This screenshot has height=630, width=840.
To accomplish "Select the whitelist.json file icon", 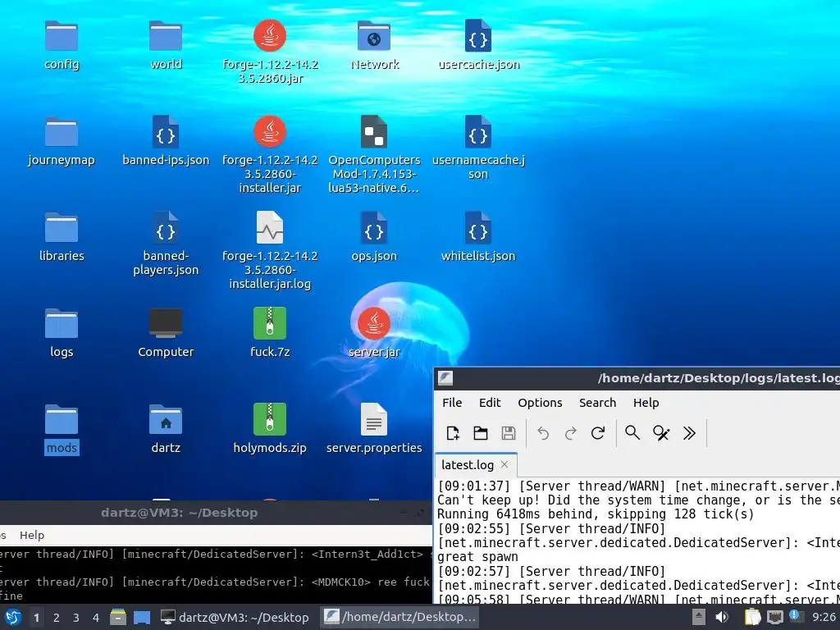I will (478, 228).
